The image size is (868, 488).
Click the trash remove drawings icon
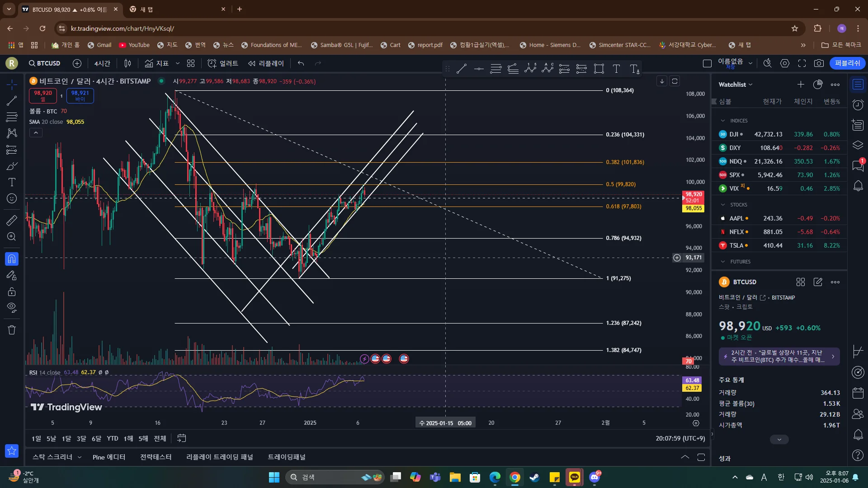tap(12, 330)
